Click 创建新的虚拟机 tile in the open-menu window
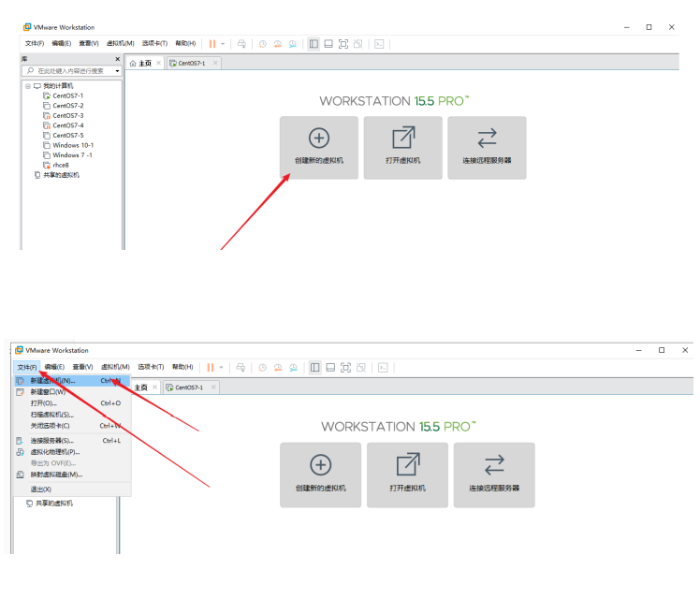The image size is (700, 599). [321, 475]
